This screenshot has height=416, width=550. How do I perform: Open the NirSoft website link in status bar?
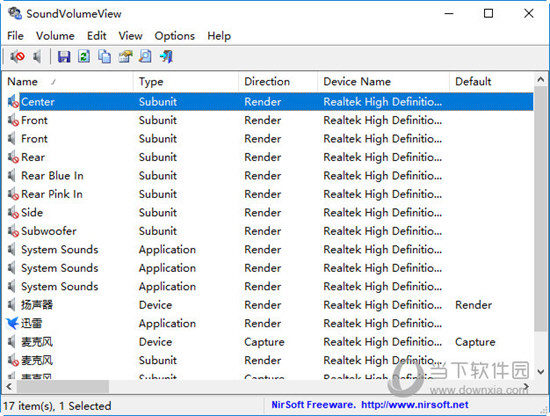[415, 405]
